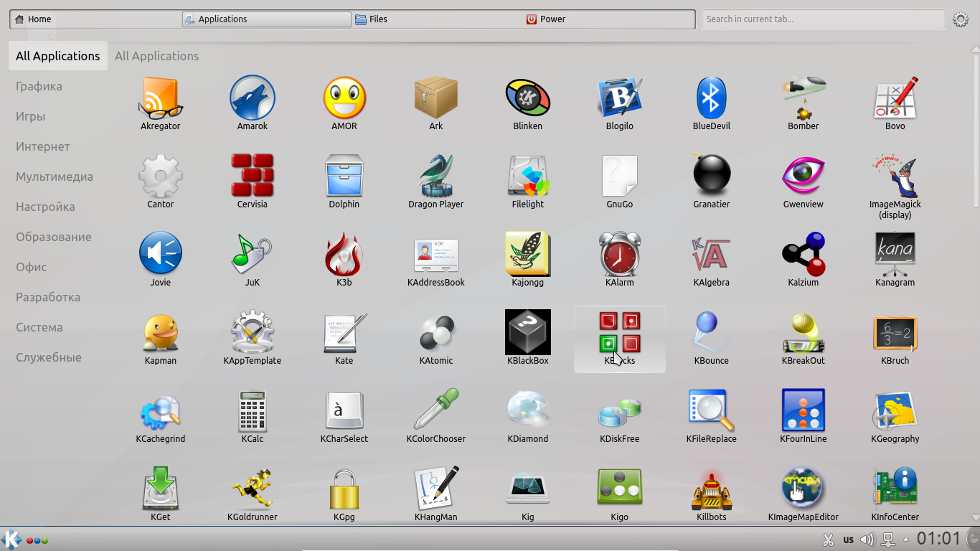
Task: Start the GnuGo application
Action: point(620,182)
